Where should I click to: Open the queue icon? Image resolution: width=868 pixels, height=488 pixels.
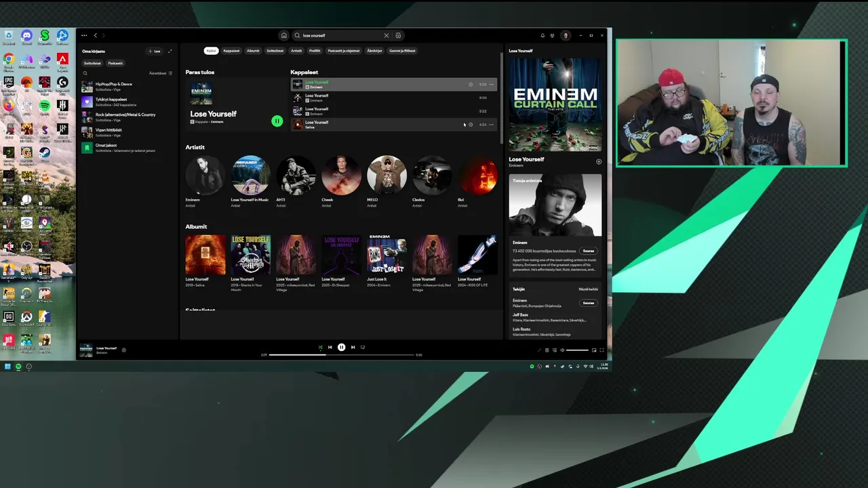547,350
